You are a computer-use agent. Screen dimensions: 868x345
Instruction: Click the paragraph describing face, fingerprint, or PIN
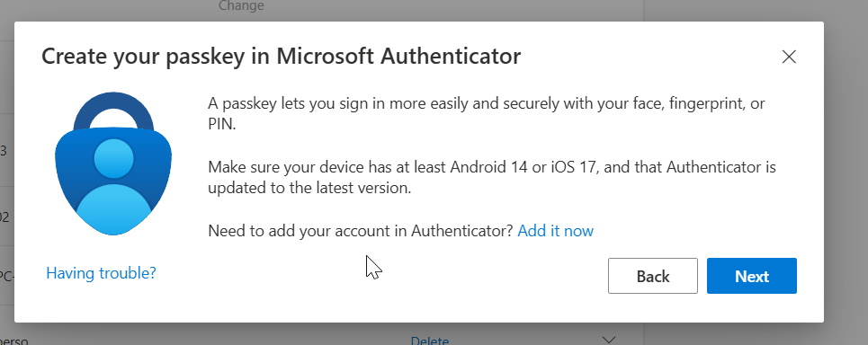point(487,114)
